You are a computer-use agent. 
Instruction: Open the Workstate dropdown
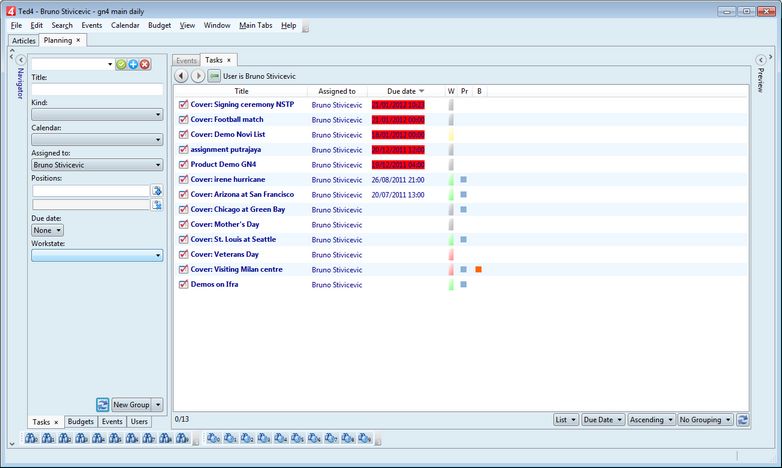(x=97, y=255)
